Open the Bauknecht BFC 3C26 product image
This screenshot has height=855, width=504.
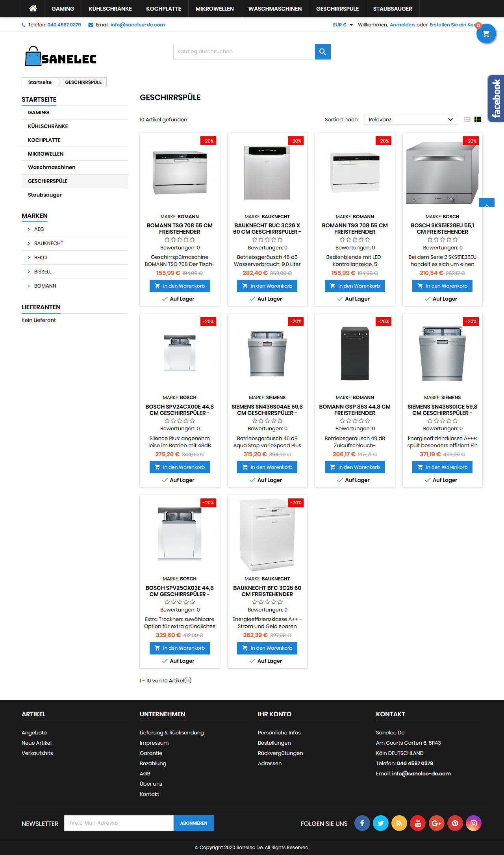(267, 535)
